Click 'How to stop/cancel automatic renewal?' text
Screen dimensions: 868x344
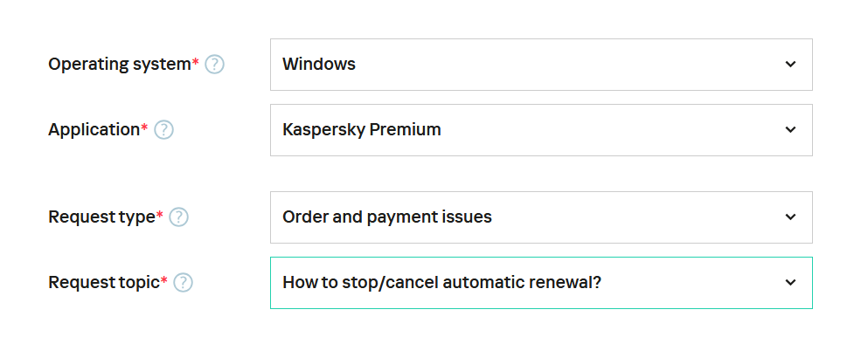441,283
